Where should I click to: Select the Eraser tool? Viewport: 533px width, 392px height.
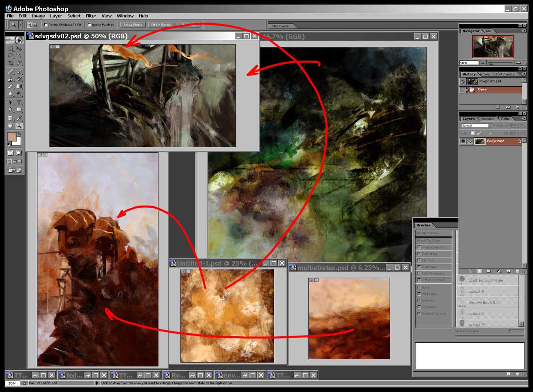point(11,86)
